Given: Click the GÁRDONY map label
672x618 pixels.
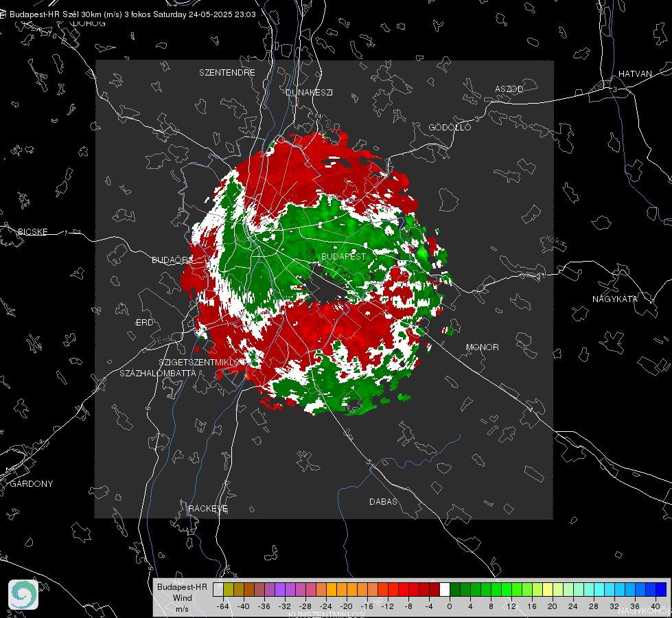Looking at the screenshot, I should pyautogui.click(x=32, y=484).
